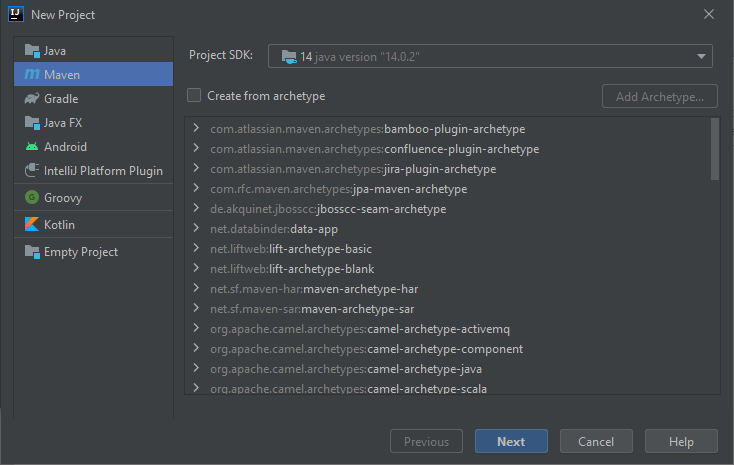Select Gradle project type label
Viewport: 734px width, 465px height.
point(61,99)
